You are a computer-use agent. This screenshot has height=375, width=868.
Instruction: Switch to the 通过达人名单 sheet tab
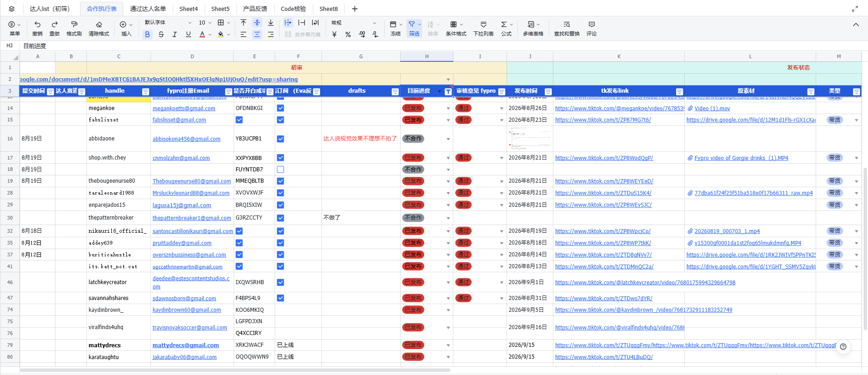(148, 9)
